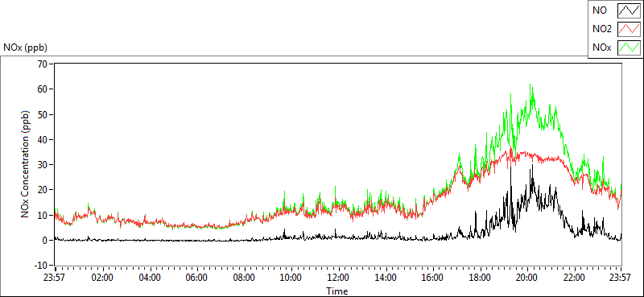Click the 04:00 time axis marker
Image resolution: width=644 pixels, height=297 pixels.
point(150,278)
